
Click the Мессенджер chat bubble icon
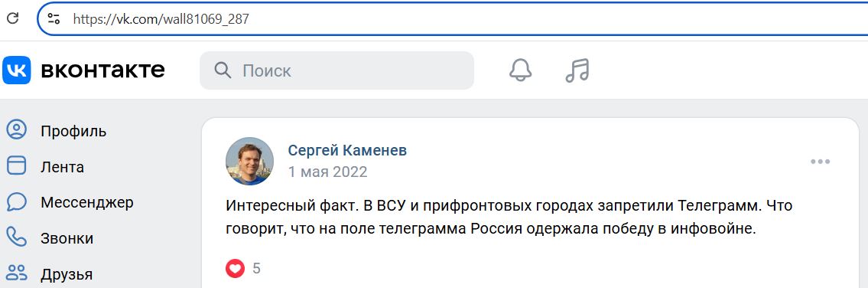[17, 202]
